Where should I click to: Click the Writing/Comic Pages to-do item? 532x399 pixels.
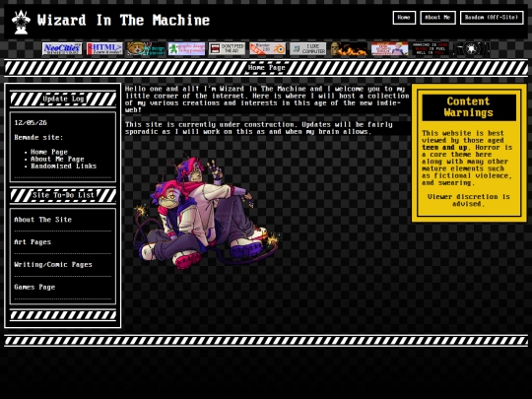[53, 265]
